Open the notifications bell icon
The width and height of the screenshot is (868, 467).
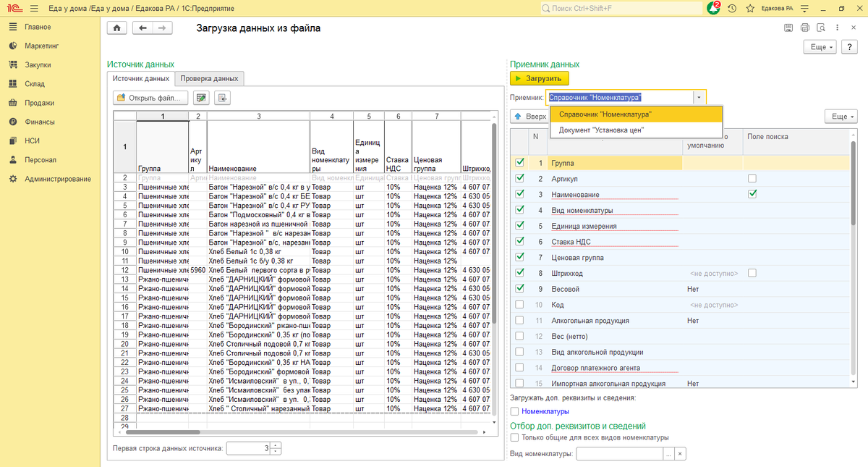[x=714, y=8]
